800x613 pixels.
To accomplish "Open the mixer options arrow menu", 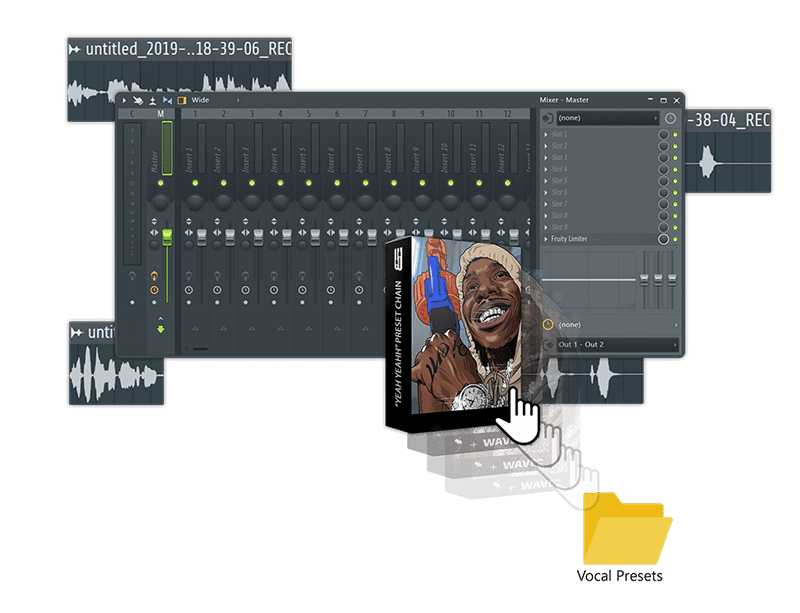I will [x=124, y=100].
